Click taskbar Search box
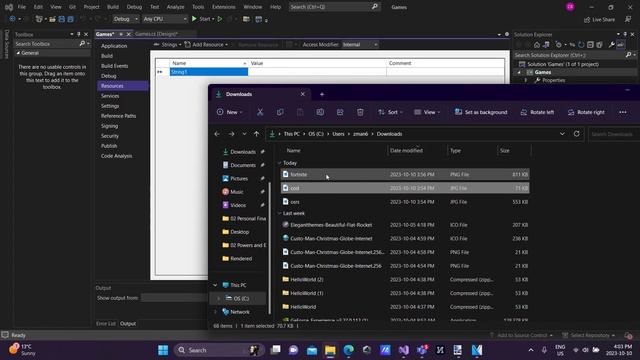Viewport: 640px width, 360px height. coord(218,350)
